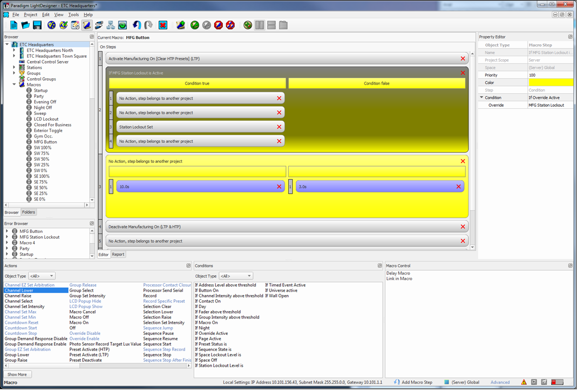Switch to the Report tab
The width and height of the screenshot is (577, 392).
click(118, 254)
